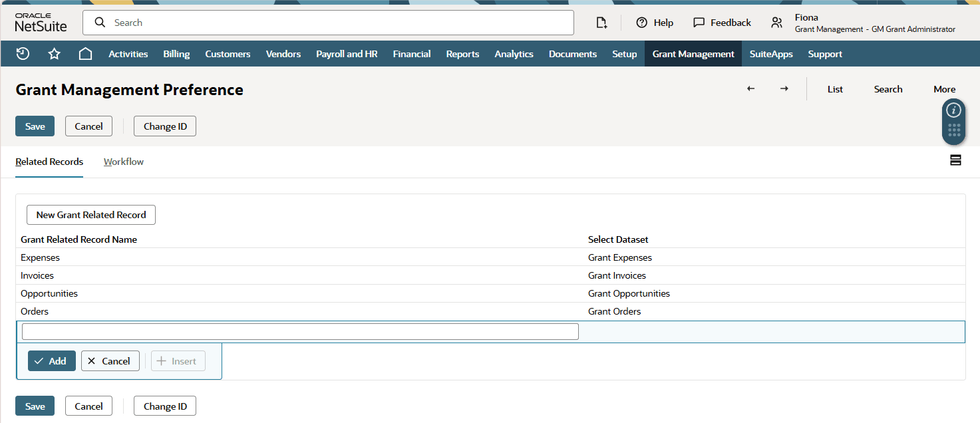980x423 pixels.
Task: Click the empty record name input field
Action: coord(299,331)
